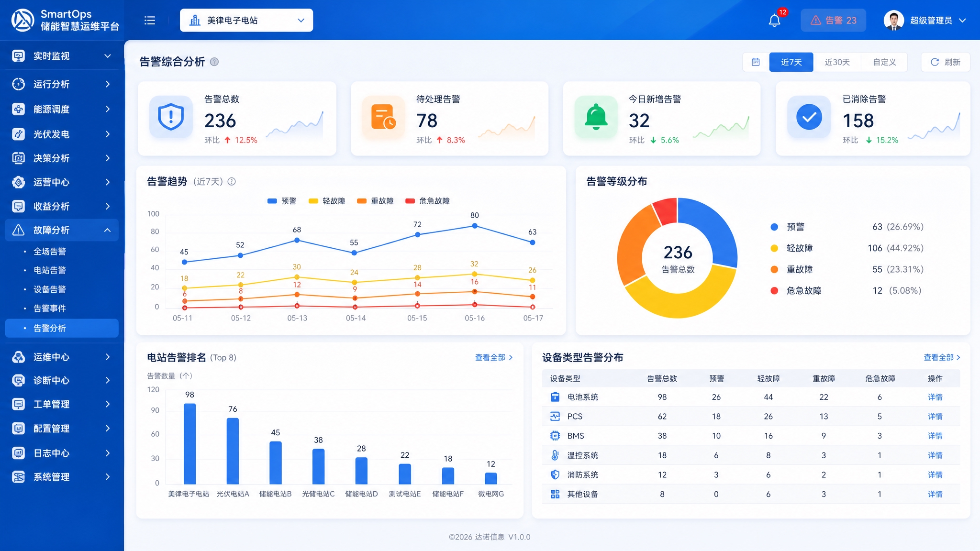Expand the 光伏发电 sidebar menu
980x551 pixels.
click(x=62, y=134)
